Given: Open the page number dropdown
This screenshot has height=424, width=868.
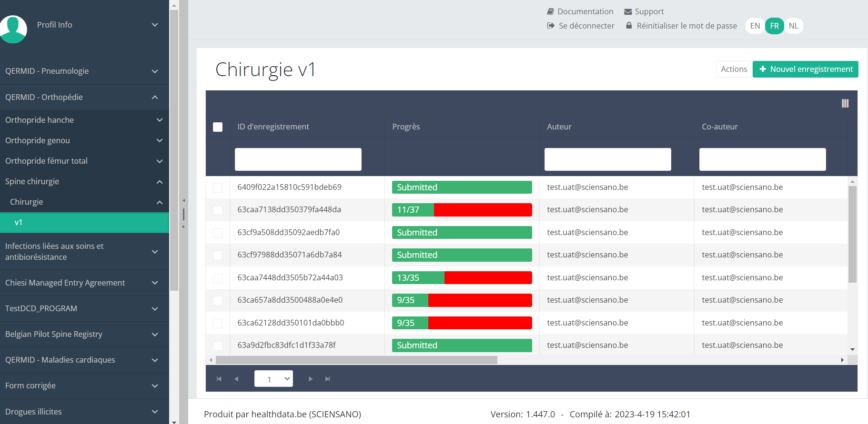Looking at the screenshot, I should coord(273,379).
